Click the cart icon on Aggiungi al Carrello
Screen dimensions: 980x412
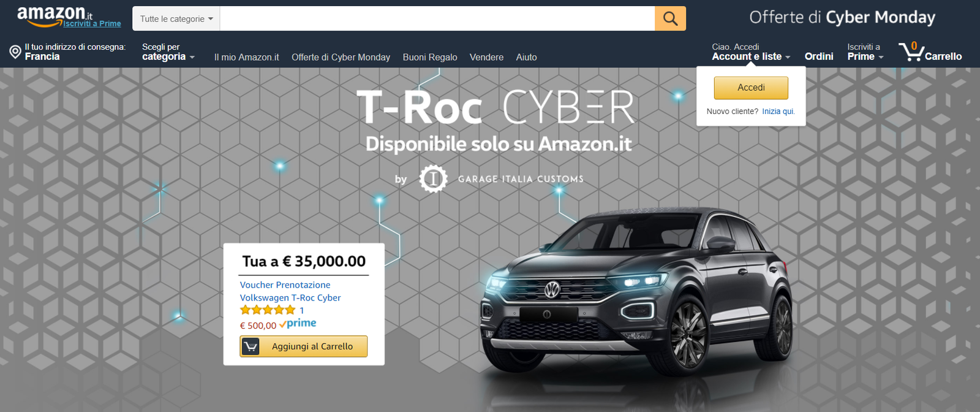251,346
